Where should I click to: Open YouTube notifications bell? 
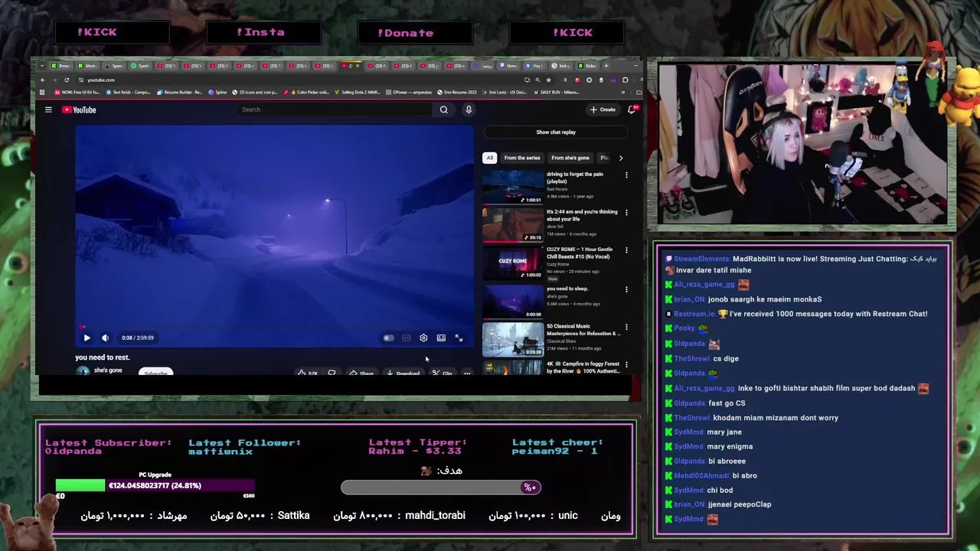click(632, 109)
